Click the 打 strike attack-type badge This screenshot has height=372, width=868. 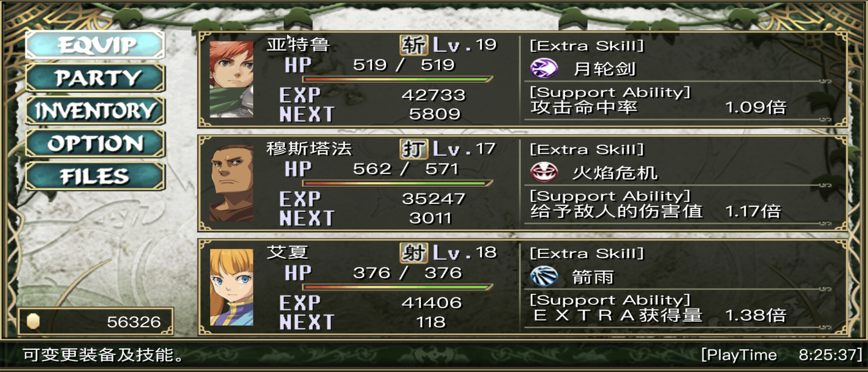pos(414,149)
